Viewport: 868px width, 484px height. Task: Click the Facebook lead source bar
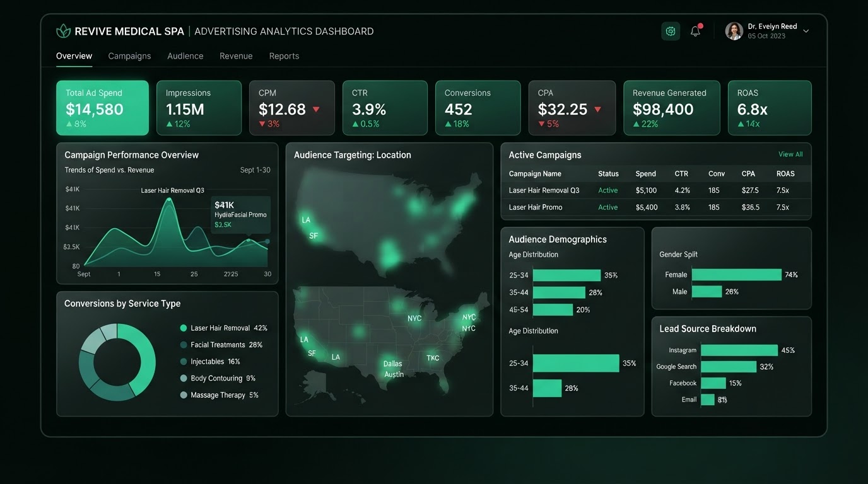click(x=713, y=383)
